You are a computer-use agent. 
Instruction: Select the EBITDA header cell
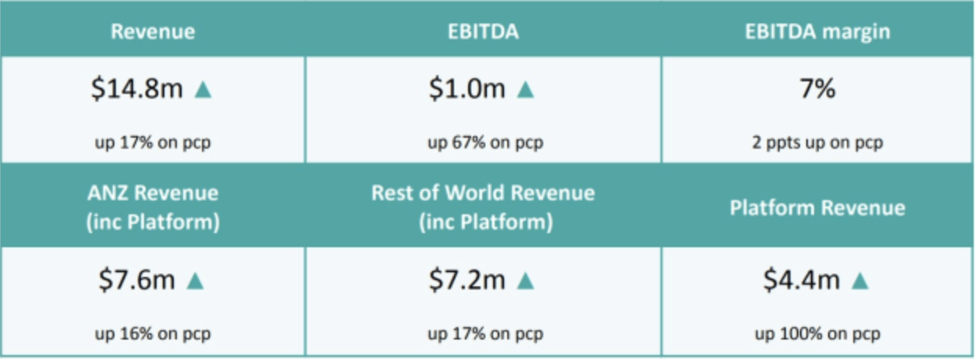tap(484, 32)
